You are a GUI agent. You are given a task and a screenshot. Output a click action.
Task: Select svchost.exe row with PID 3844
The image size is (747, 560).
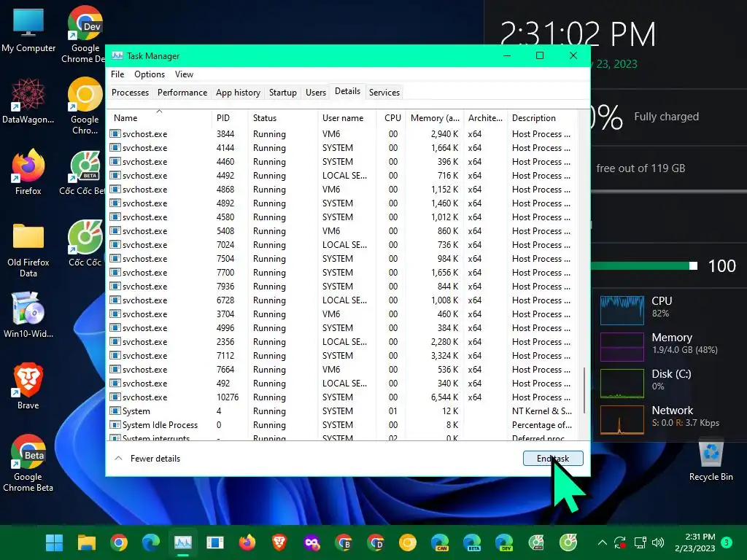[343, 134]
